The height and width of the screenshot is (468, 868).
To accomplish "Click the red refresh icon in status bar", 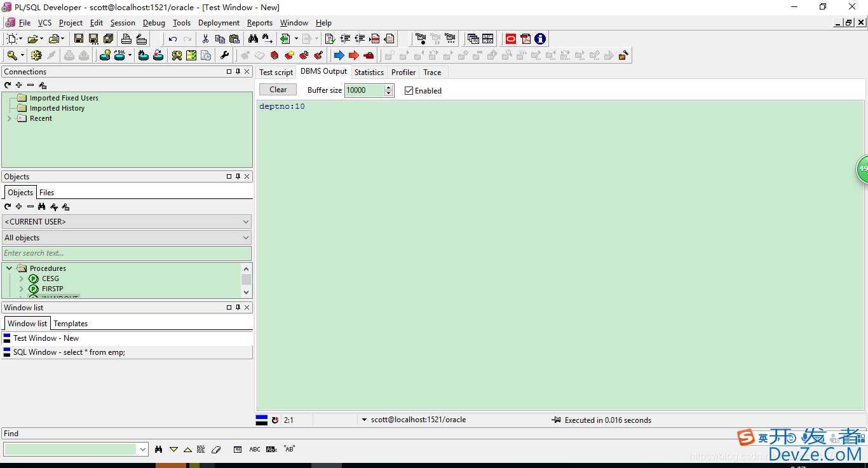I will pos(275,420).
